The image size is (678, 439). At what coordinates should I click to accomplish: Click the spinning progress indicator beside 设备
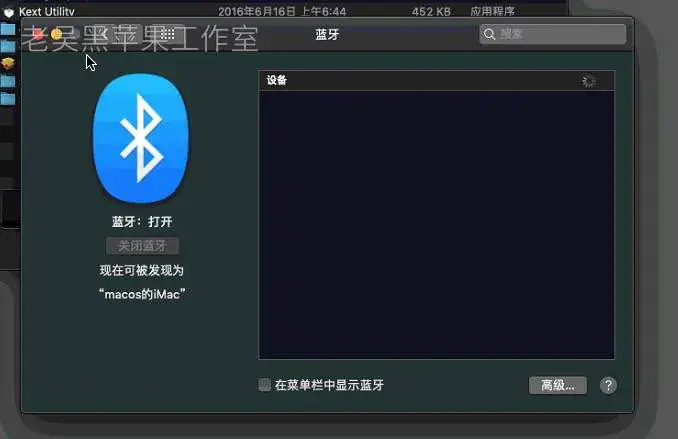[588, 80]
